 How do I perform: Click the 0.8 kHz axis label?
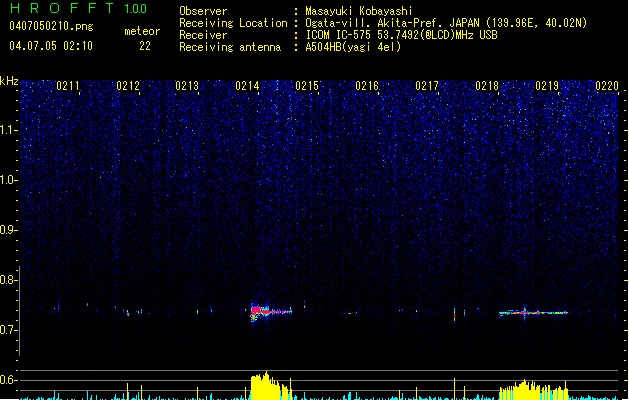[9, 280]
